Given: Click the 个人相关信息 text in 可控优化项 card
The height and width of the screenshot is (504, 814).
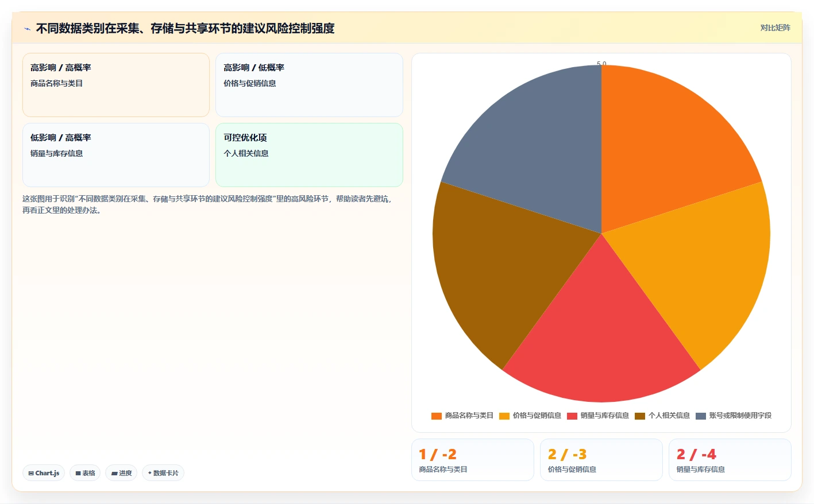Looking at the screenshot, I should tap(246, 153).
